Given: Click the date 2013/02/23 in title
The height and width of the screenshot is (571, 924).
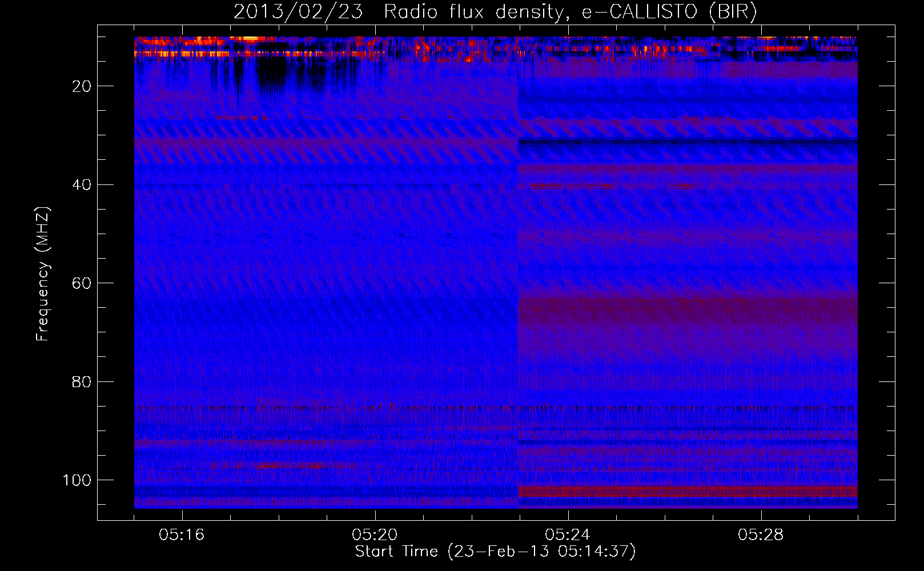Looking at the screenshot, I should (298, 11).
